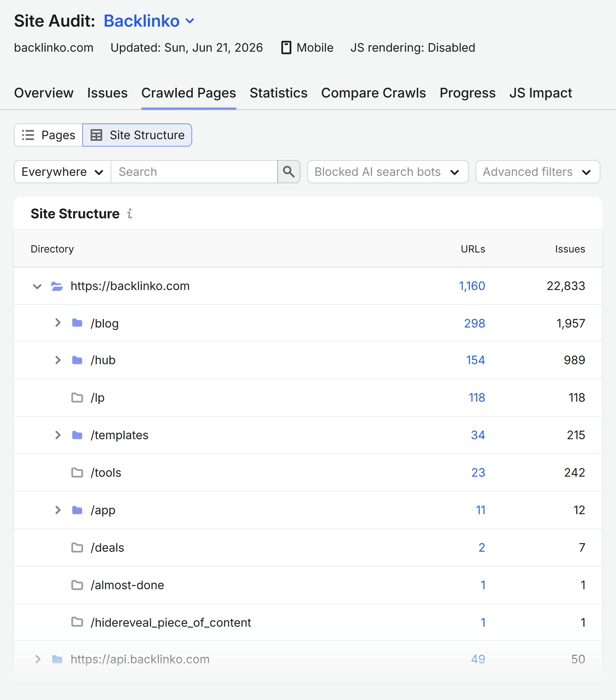Click the /tools folder icon
This screenshot has width=616, height=700.
(x=77, y=472)
